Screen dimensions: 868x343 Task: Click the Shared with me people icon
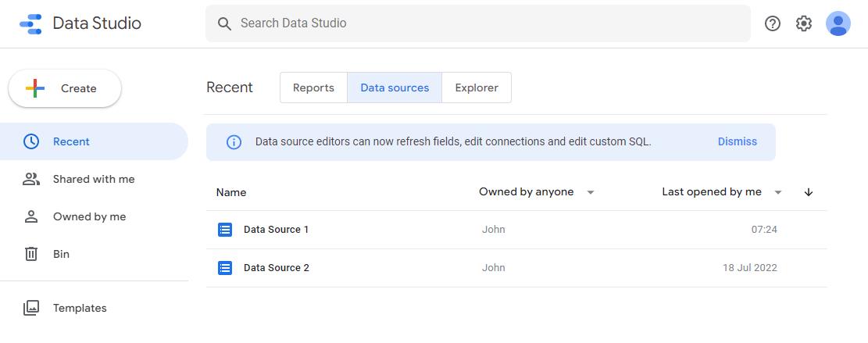point(31,179)
